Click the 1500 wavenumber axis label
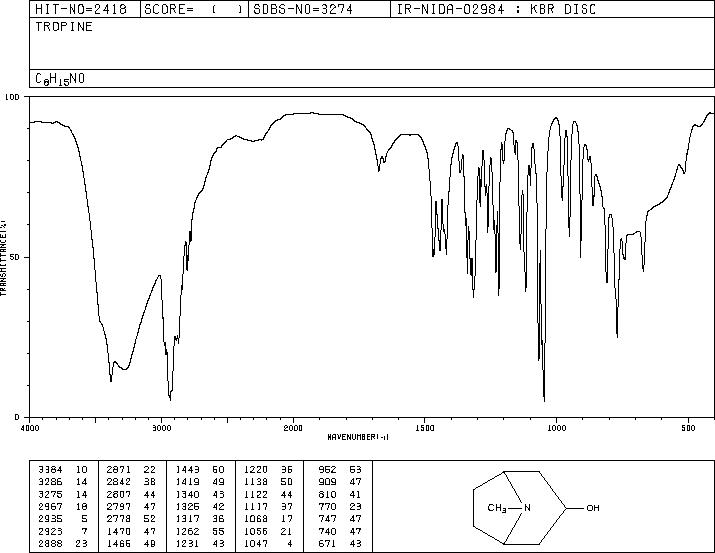 (x=425, y=428)
